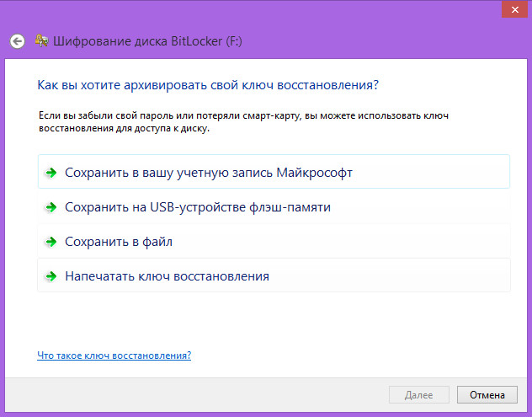
Task: Close the BitLocker window
Action: [514, 9]
